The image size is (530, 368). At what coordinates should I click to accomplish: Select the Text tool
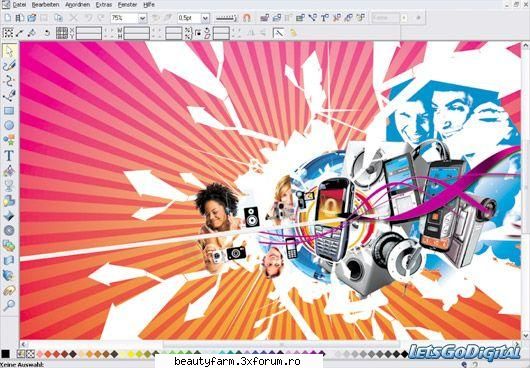[9, 155]
